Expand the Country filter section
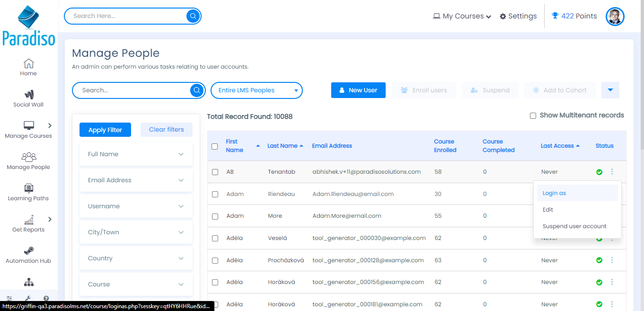Viewport: 644px width, 311px height. click(136, 258)
